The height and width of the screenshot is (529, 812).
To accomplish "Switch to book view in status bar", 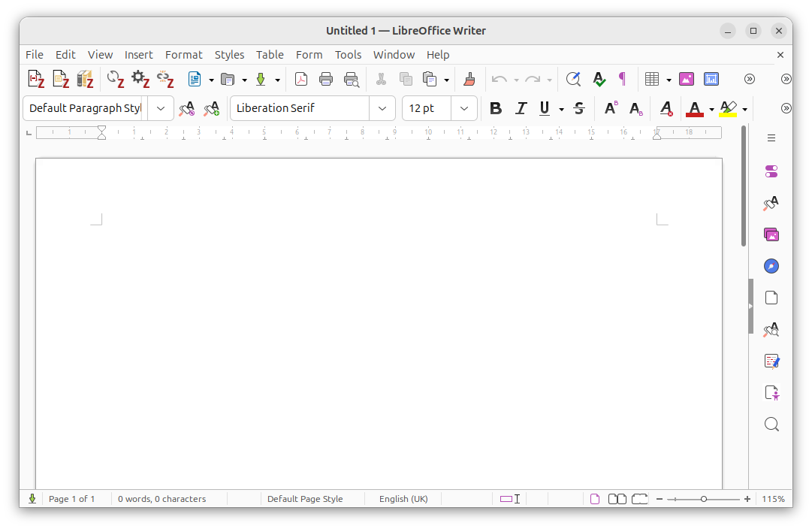I will click(x=640, y=499).
